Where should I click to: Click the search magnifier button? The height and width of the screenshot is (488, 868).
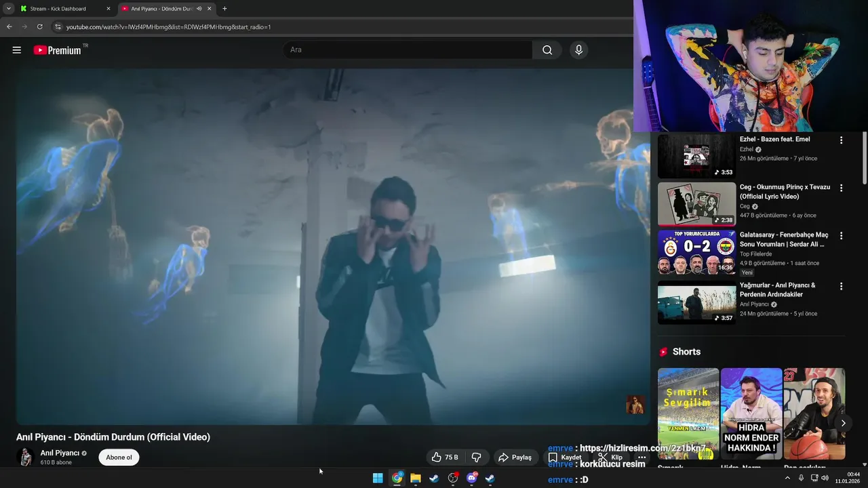pyautogui.click(x=547, y=50)
